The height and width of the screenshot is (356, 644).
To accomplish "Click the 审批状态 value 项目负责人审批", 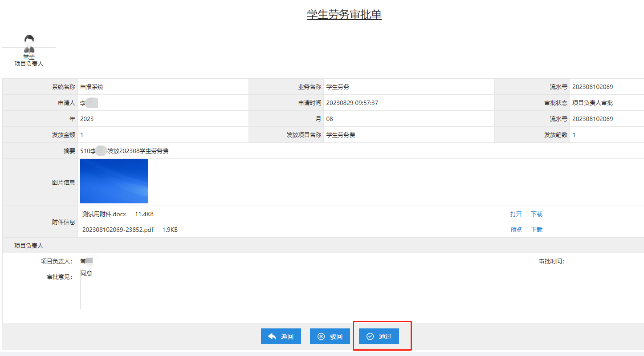I will (x=592, y=103).
